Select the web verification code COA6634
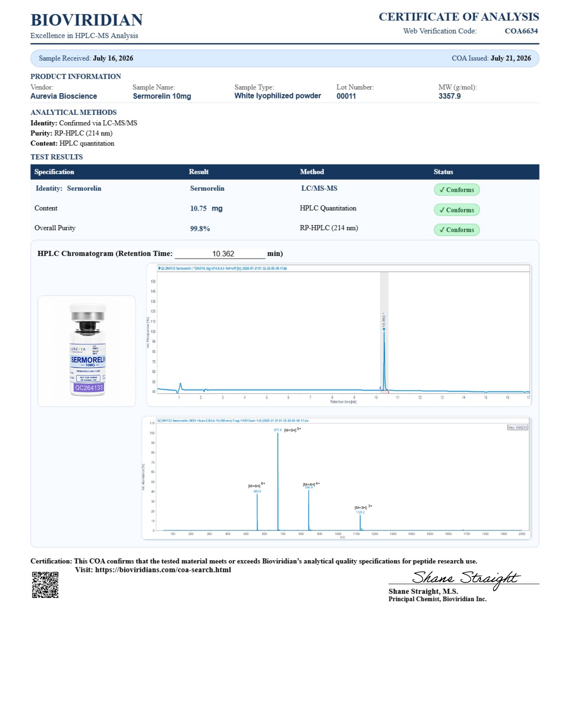Viewport: 563px width, 728px height. pos(521,31)
